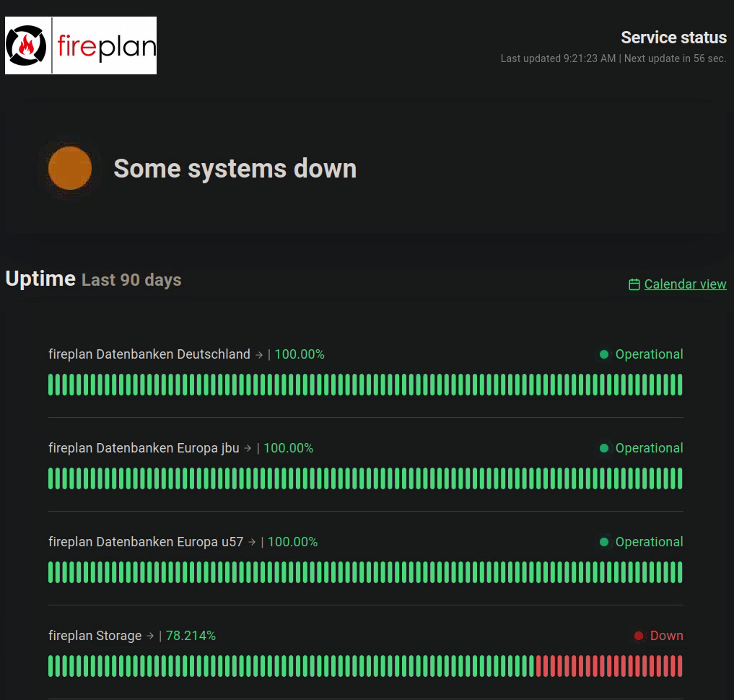Click Operational label for Europa jbu
Screen dimensions: 734x700
pyautogui.click(x=650, y=448)
